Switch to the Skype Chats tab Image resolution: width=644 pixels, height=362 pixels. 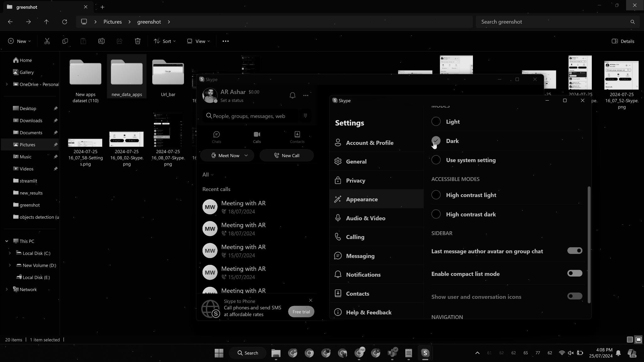click(216, 137)
